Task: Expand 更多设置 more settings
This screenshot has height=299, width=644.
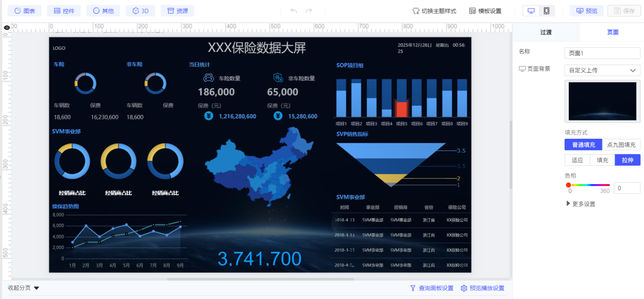Action: 580,204
